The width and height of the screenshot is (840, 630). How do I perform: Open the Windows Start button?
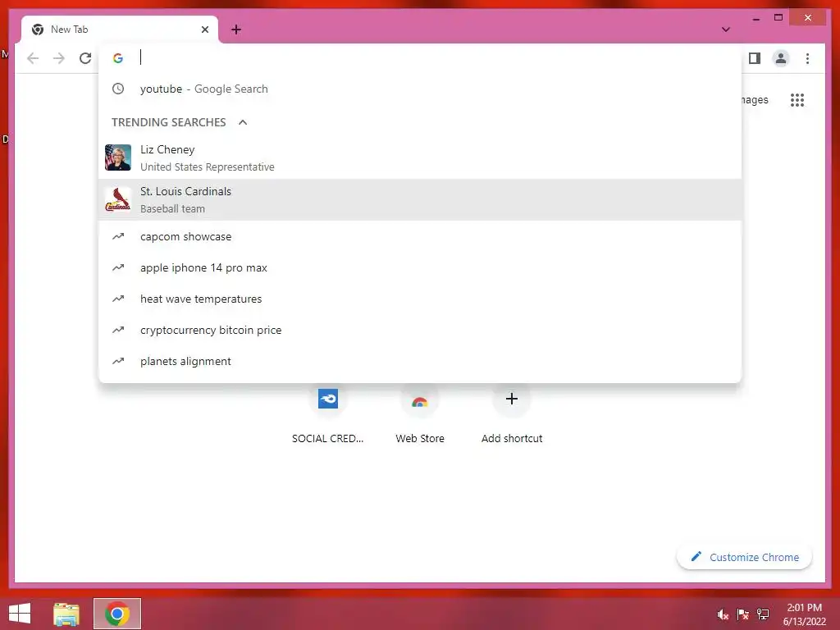20,614
